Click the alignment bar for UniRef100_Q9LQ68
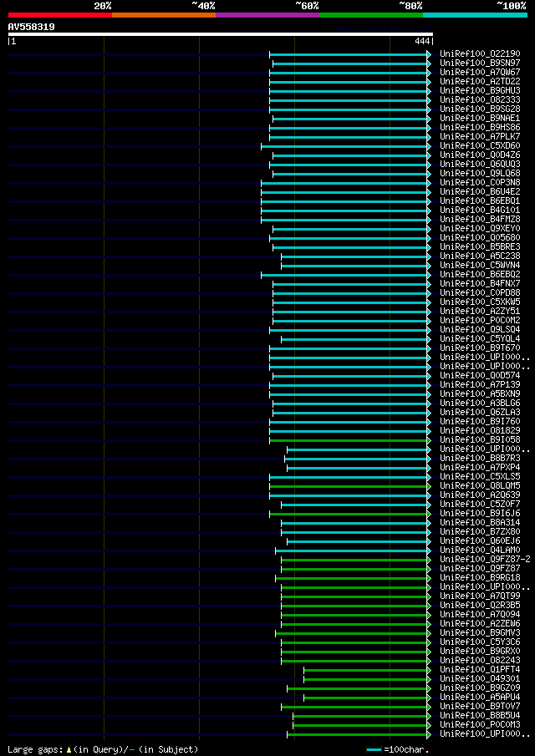The width and height of the screenshot is (535, 756). click(349, 174)
